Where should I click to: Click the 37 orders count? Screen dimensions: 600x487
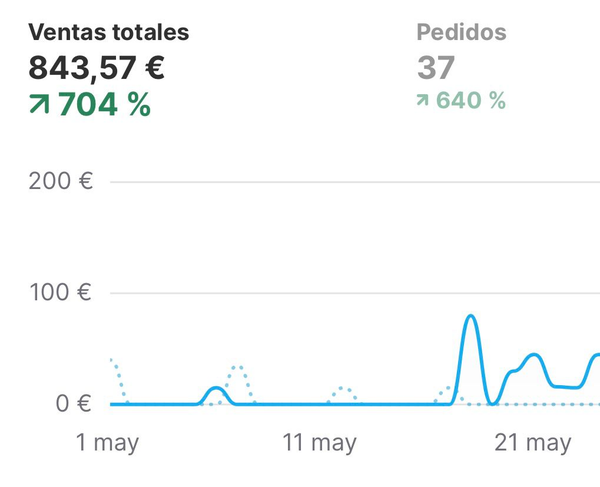(435, 68)
